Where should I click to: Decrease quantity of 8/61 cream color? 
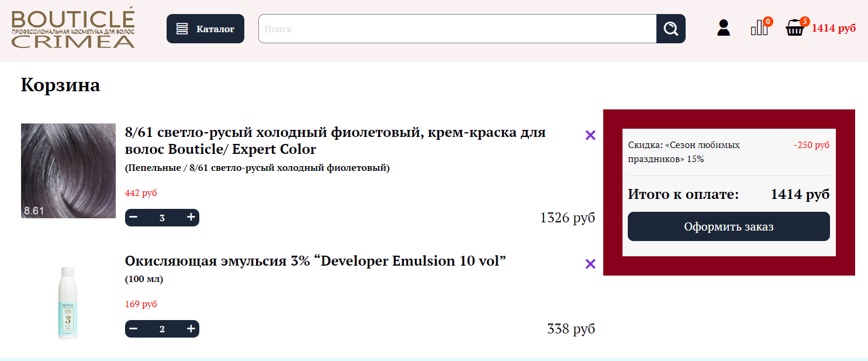coord(133,218)
